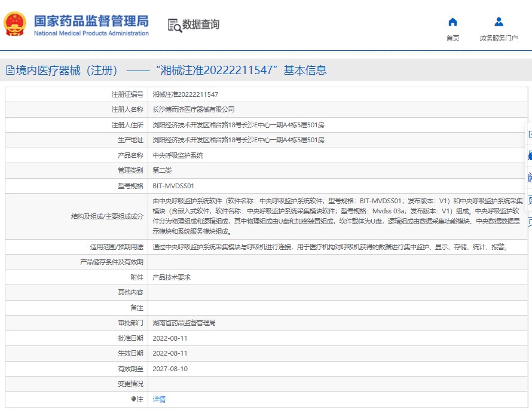
Task: Click the 注册人住所 address value
Action: point(239,125)
